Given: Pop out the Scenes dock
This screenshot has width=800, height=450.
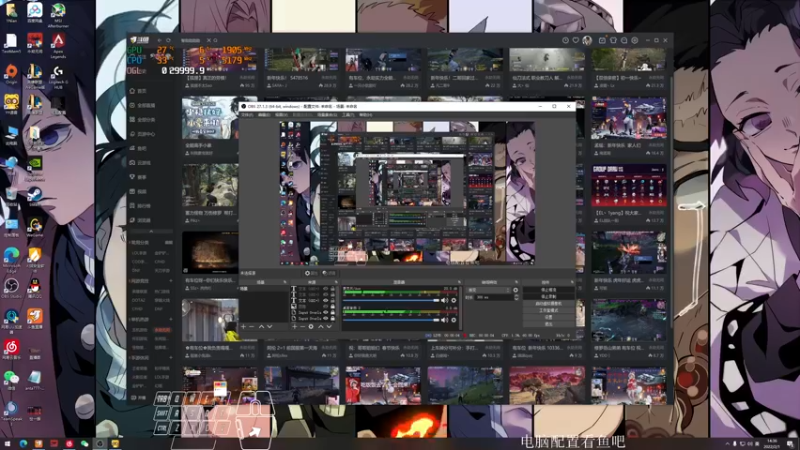Looking at the screenshot, I should coord(285,282).
